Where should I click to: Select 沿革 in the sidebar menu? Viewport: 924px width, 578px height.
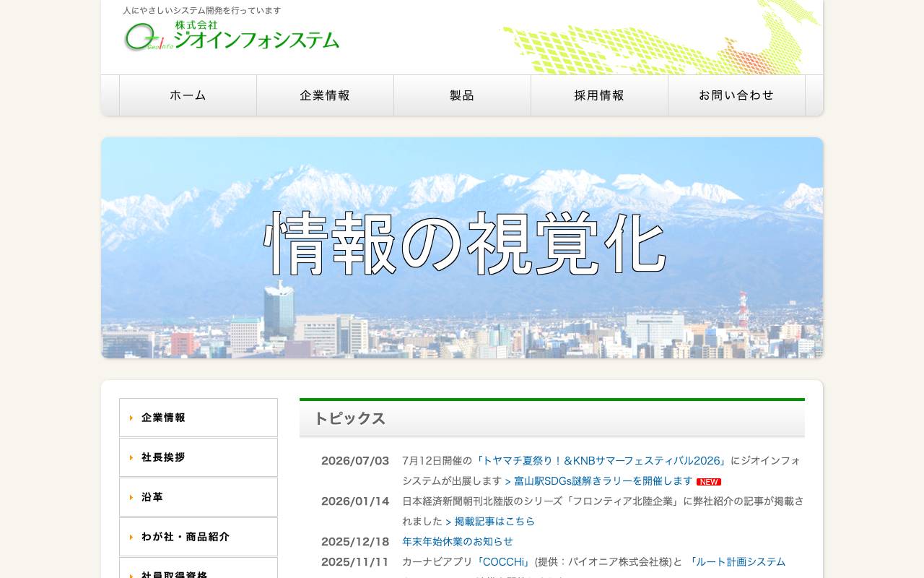199,497
